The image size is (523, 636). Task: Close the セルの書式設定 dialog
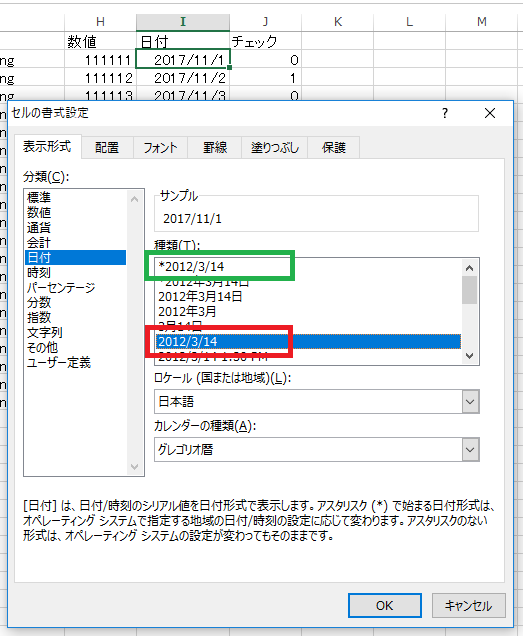click(490, 113)
